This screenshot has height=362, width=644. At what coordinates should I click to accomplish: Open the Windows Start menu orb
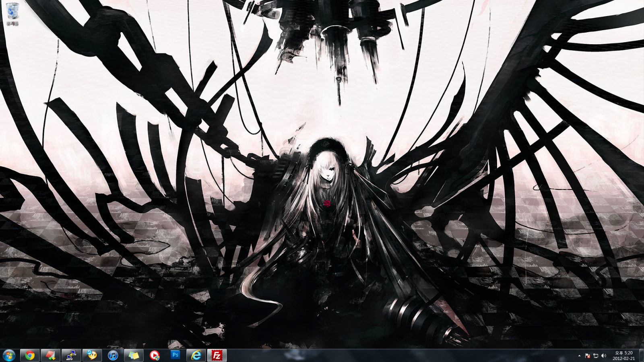coord(9,355)
